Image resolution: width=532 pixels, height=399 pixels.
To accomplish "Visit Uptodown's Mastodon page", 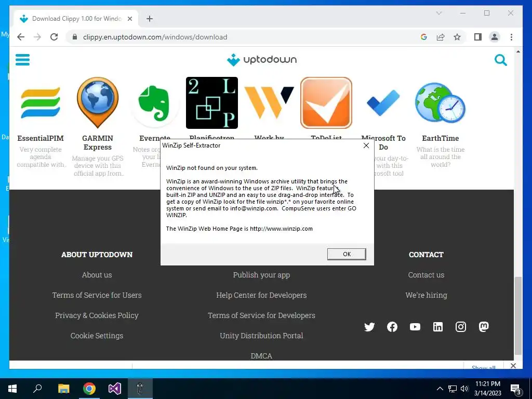I will pyautogui.click(x=484, y=327).
